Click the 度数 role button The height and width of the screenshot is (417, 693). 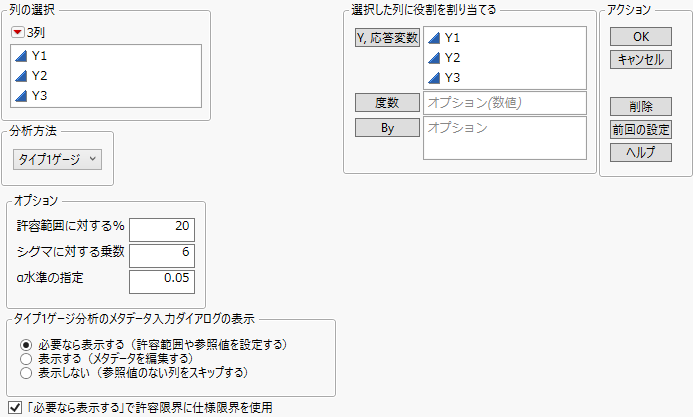pyautogui.click(x=387, y=102)
